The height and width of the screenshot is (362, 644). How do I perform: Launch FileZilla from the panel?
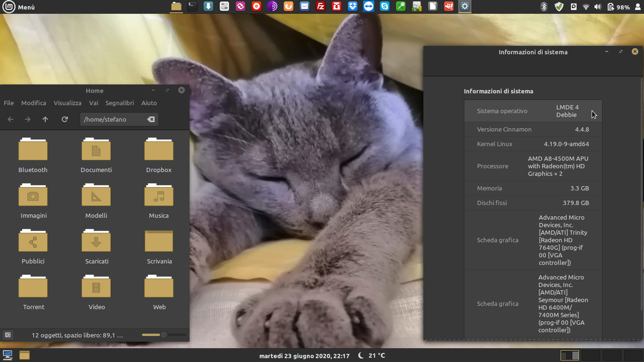320,7
